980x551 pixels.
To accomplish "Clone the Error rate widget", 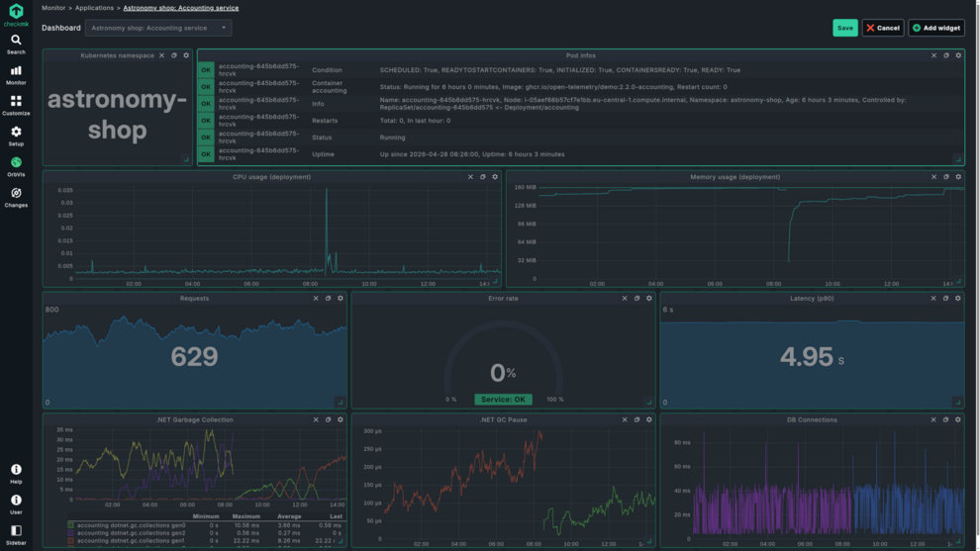I will 637,299.
